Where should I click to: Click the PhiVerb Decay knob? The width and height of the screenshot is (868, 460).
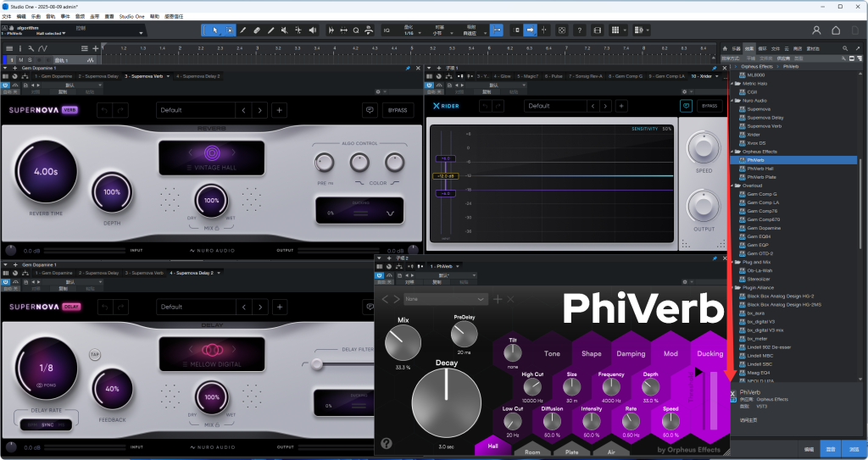click(x=446, y=403)
